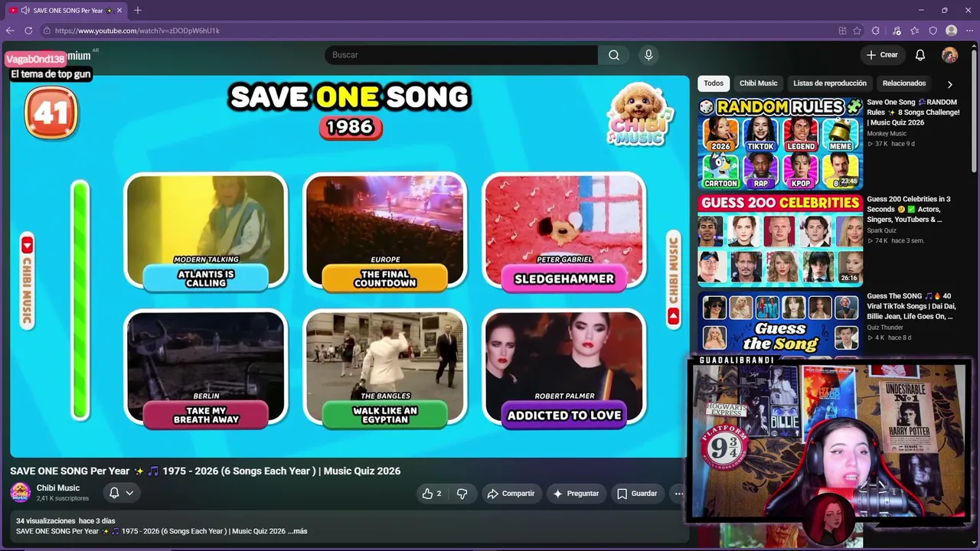Bookmark this page with the star icon

tap(857, 31)
